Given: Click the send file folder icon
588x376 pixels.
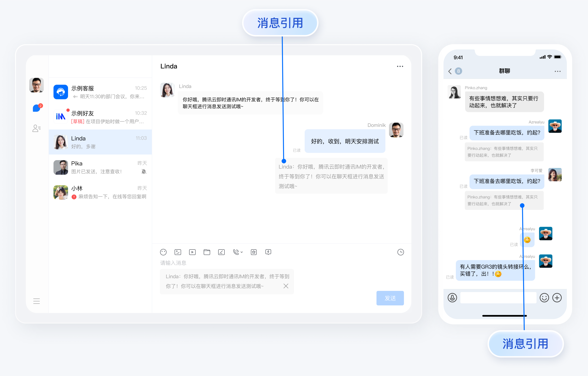Looking at the screenshot, I should pyautogui.click(x=207, y=252).
